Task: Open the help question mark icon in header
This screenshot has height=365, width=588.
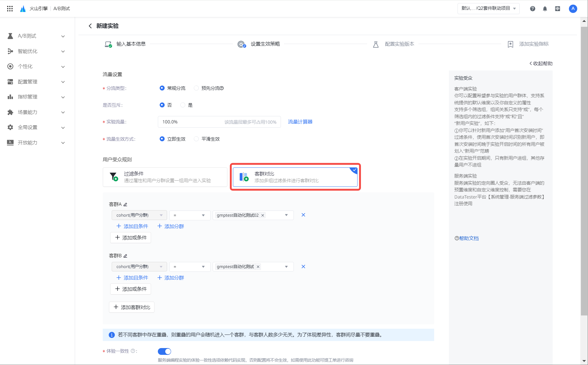Action: coord(533,9)
